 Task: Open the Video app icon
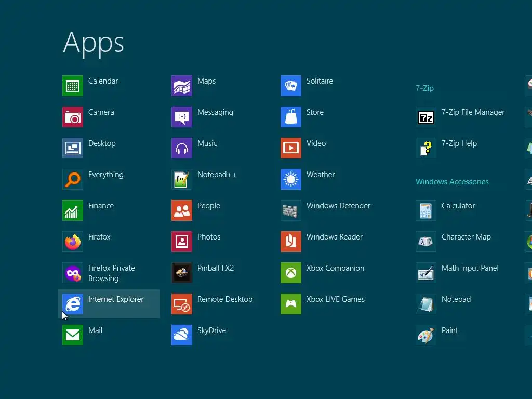click(x=291, y=148)
